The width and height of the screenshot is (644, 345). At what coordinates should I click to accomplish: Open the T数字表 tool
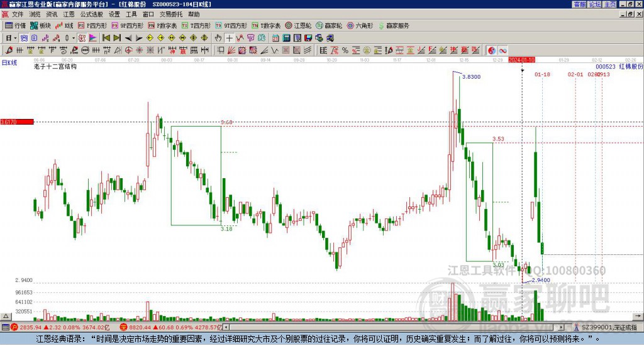pyautogui.click(x=266, y=25)
